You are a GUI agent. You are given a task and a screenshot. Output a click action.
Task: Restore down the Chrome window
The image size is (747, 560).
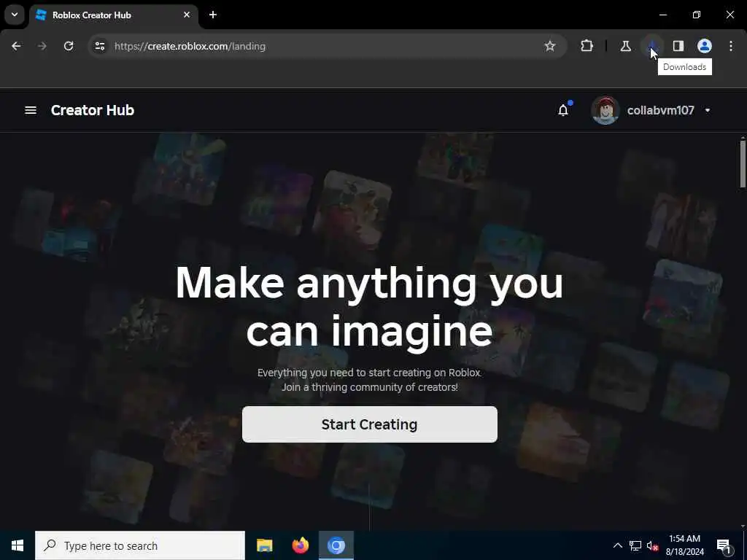[697, 15]
